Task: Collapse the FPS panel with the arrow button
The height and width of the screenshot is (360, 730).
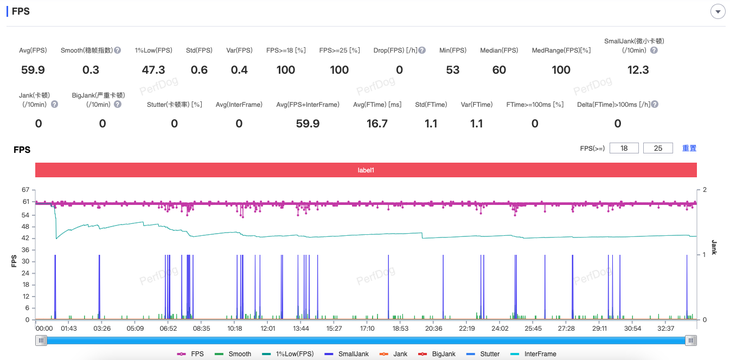Action: point(717,12)
